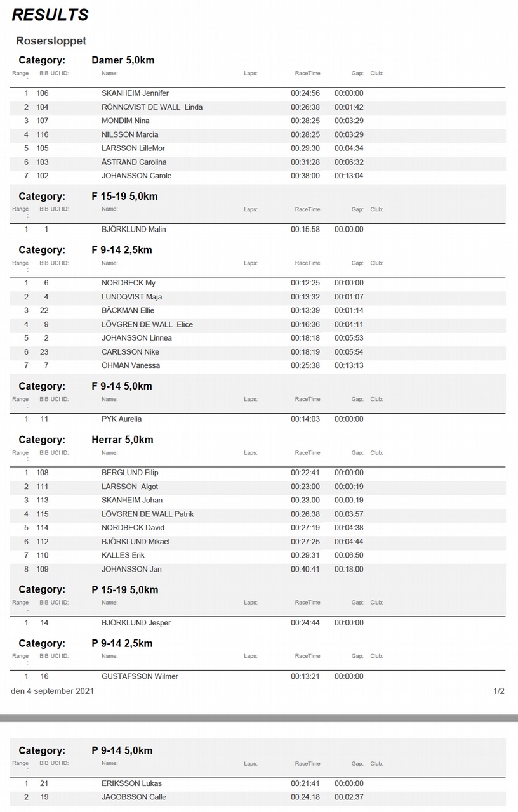The width and height of the screenshot is (518, 812).
Task: Select NORDBECK My result row
Action: click(258, 283)
